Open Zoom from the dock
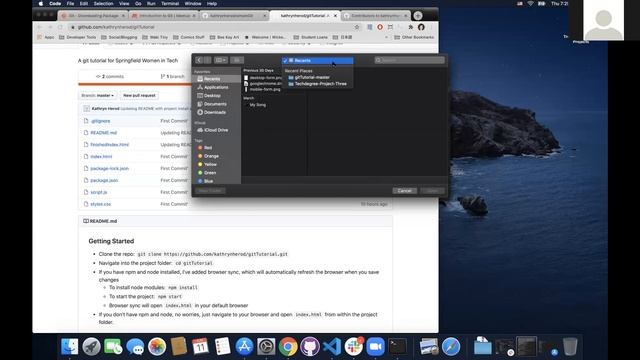This screenshot has width=640, height=360. 376,347
